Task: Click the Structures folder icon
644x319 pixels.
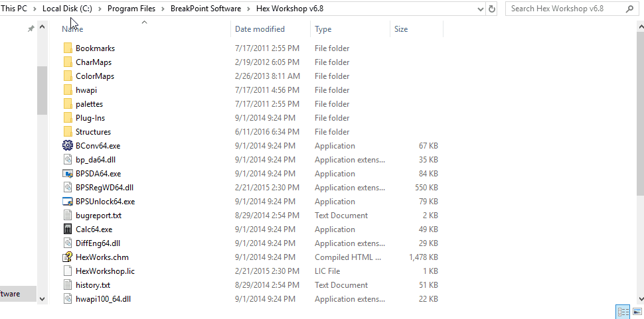Action: [68, 131]
